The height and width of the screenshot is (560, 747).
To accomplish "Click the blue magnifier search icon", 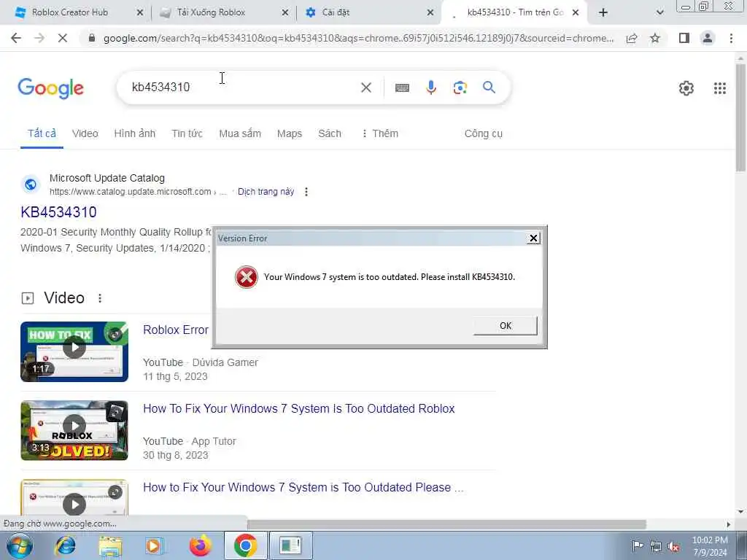I will click(489, 87).
